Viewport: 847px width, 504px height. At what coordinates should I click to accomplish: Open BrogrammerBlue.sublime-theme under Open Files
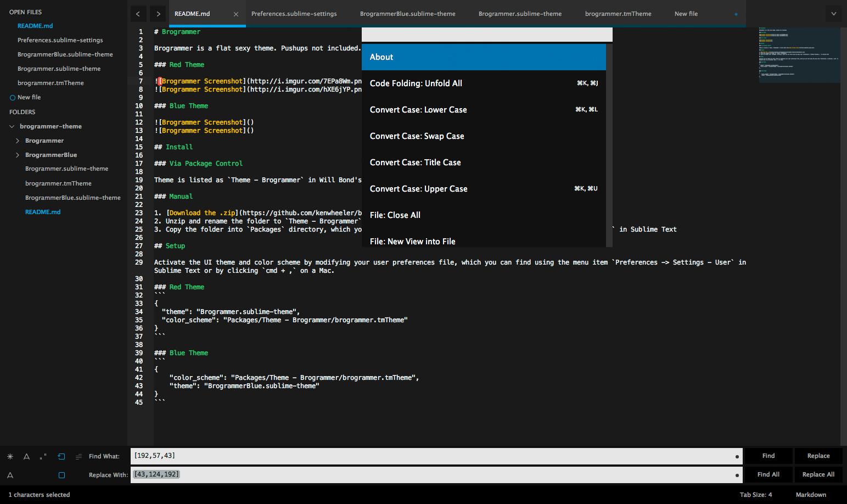click(65, 54)
